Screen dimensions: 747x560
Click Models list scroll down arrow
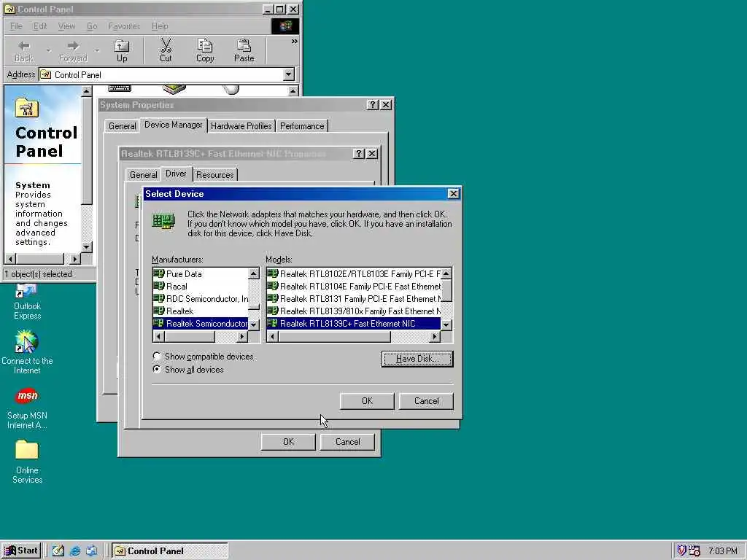click(x=446, y=324)
